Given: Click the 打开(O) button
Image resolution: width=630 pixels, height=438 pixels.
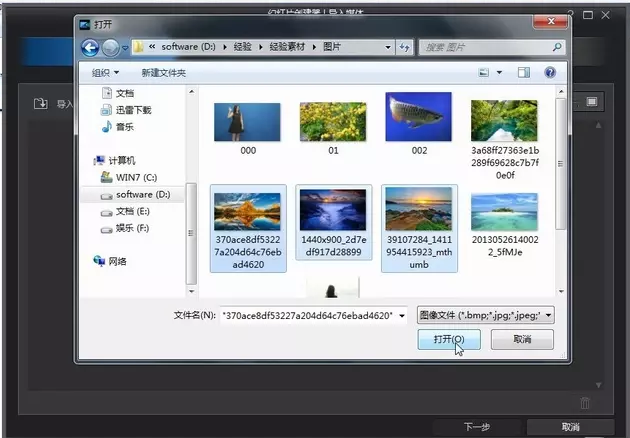Looking at the screenshot, I should 449,339.
